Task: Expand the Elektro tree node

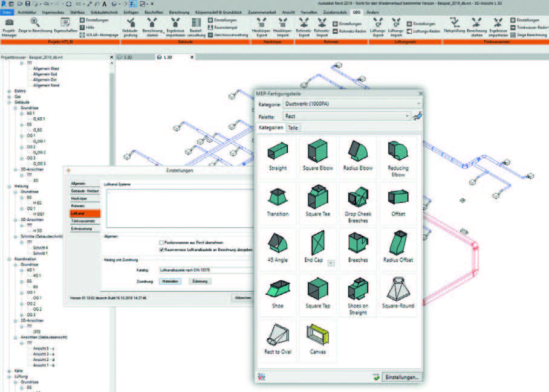Action: click(x=9, y=91)
